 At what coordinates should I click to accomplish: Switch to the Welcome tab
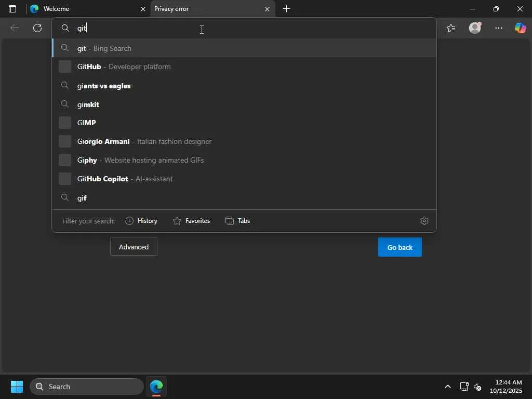click(87, 9)
